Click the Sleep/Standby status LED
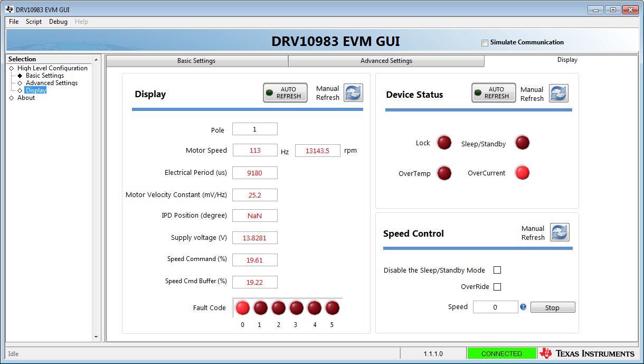 [x=523, y=143]
